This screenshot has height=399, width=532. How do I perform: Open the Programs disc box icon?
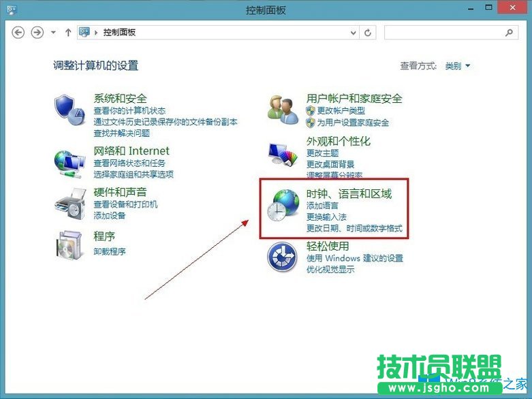tap(69, 244)
